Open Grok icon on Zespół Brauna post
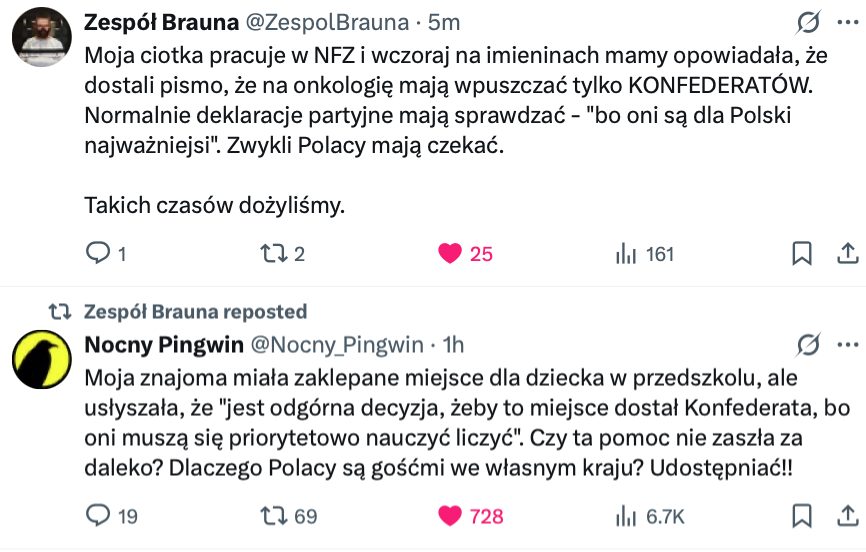The image size is (866, 552). 806,23
